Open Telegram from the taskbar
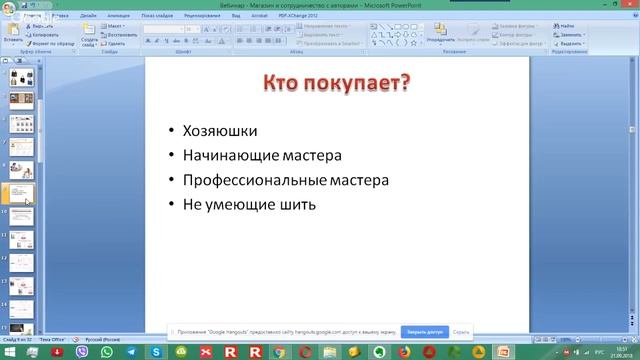Image resolution: width=640 pixels, height=360 pixels. click(x=131, y=351)
